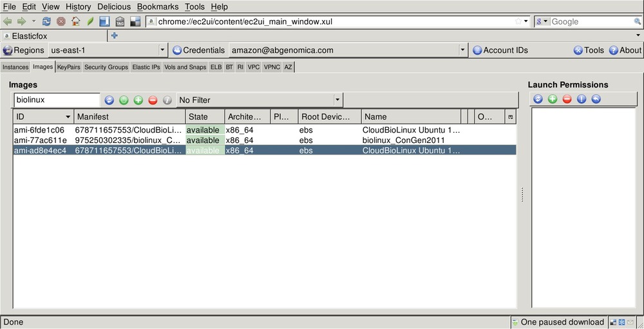The width and height of the screenshot is (644, 329).
Task: Click the blue Delicious bookmarks toolbar icon
Action: pos(105,21)
